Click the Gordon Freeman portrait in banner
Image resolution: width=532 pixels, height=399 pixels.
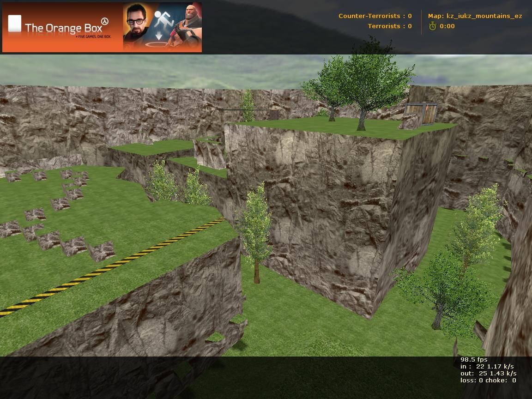135,24
